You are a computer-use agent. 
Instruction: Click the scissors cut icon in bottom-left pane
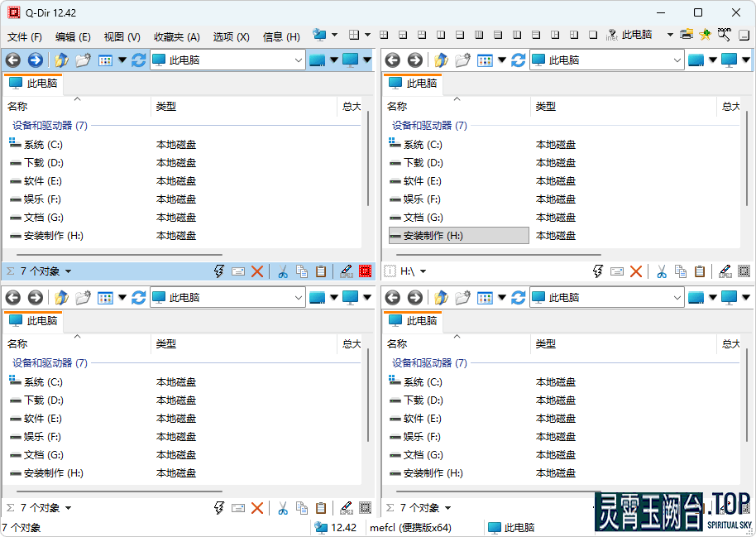pos(282,508)
